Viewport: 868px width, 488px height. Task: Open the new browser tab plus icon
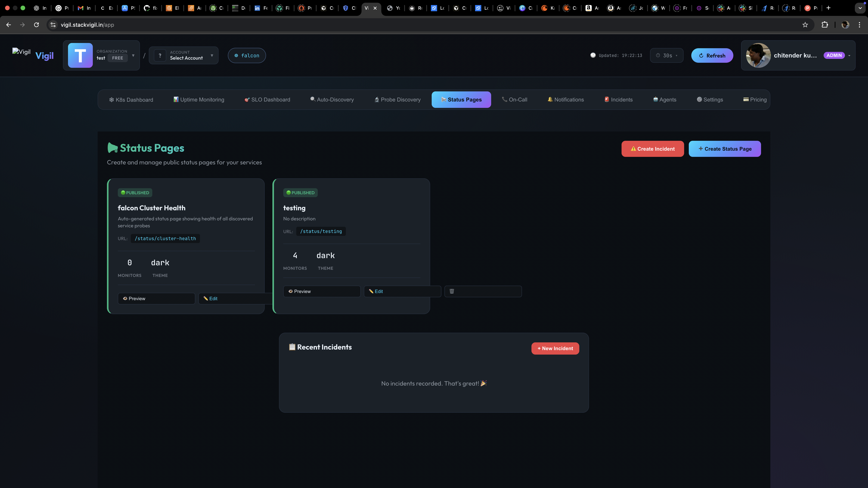829,8
